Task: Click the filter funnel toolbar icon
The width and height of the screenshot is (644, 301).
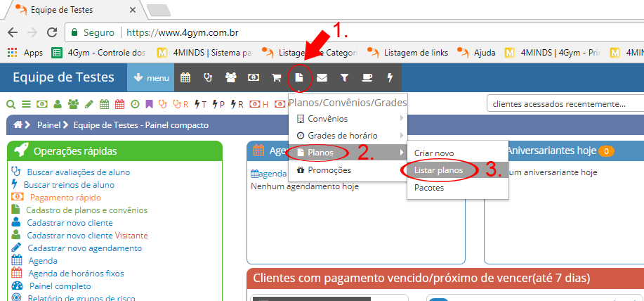Action: [345, 77]
